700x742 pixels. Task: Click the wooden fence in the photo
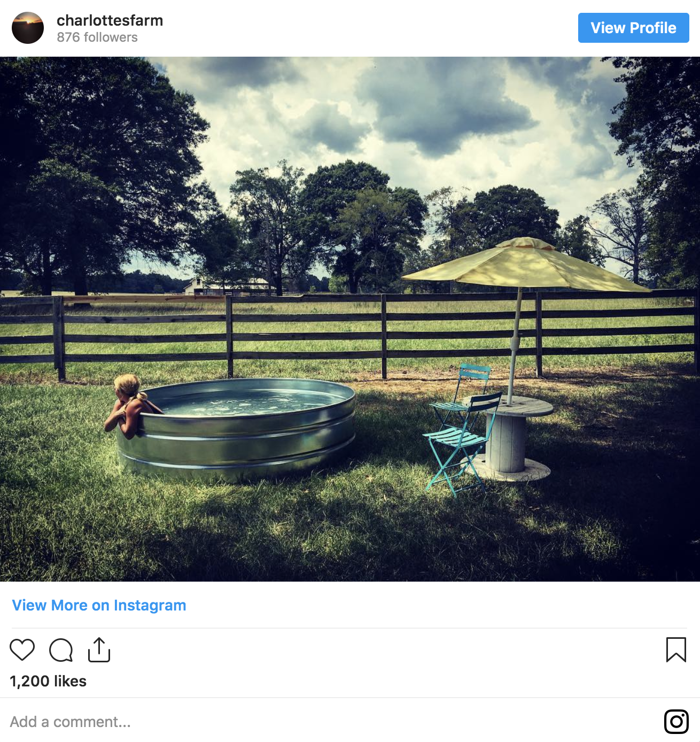(x=350, y=334)
